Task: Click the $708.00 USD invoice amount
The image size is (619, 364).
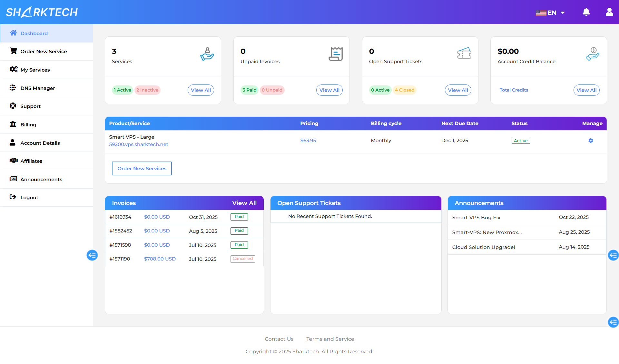Action: (160, 259)
